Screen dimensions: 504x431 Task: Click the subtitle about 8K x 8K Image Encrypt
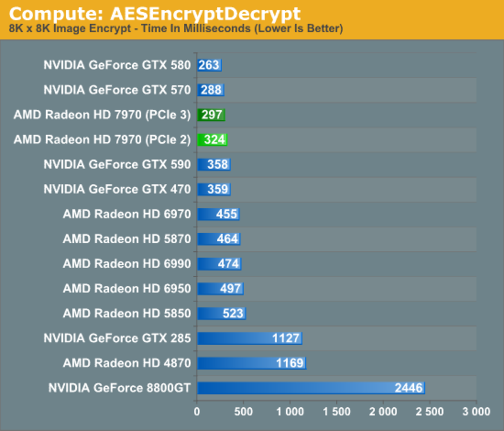click(x=176, y=29)
